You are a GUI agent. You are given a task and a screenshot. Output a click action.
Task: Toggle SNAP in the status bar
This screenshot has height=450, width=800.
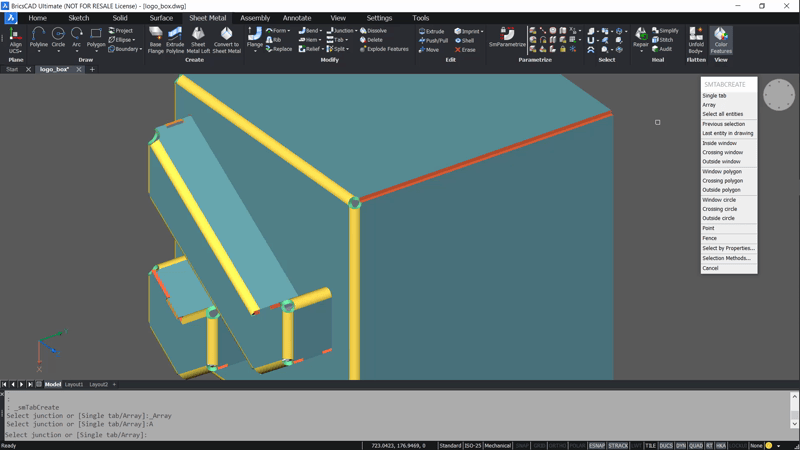point(522,445)
